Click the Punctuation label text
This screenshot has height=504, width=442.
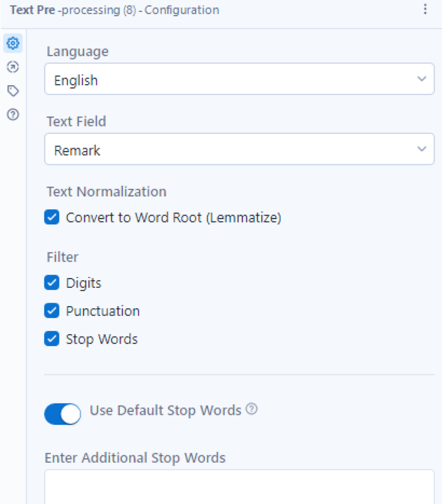(x=103, y=311)
